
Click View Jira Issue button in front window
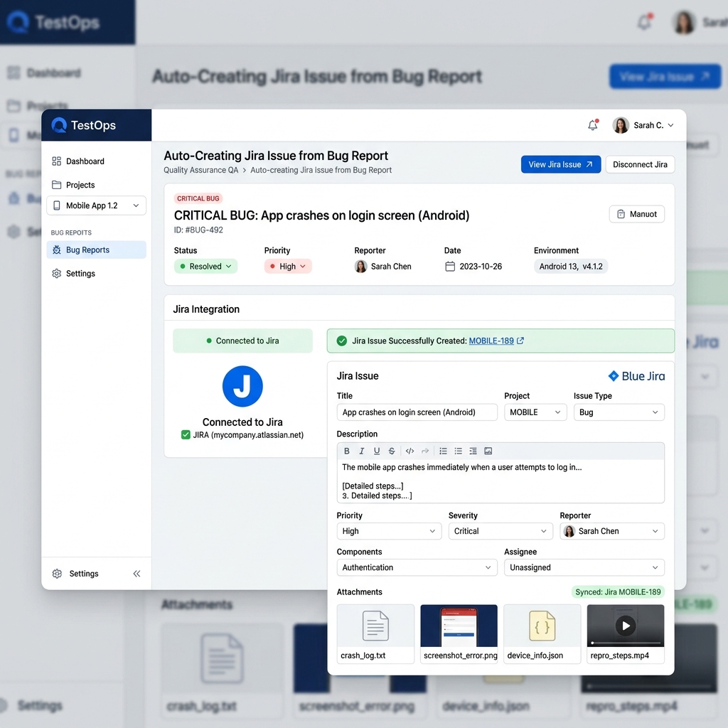[x=561, y=164]
